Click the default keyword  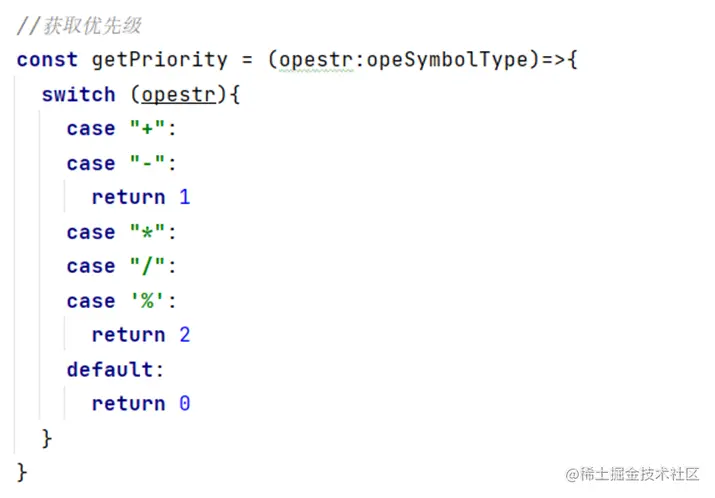tap(110, 370)
